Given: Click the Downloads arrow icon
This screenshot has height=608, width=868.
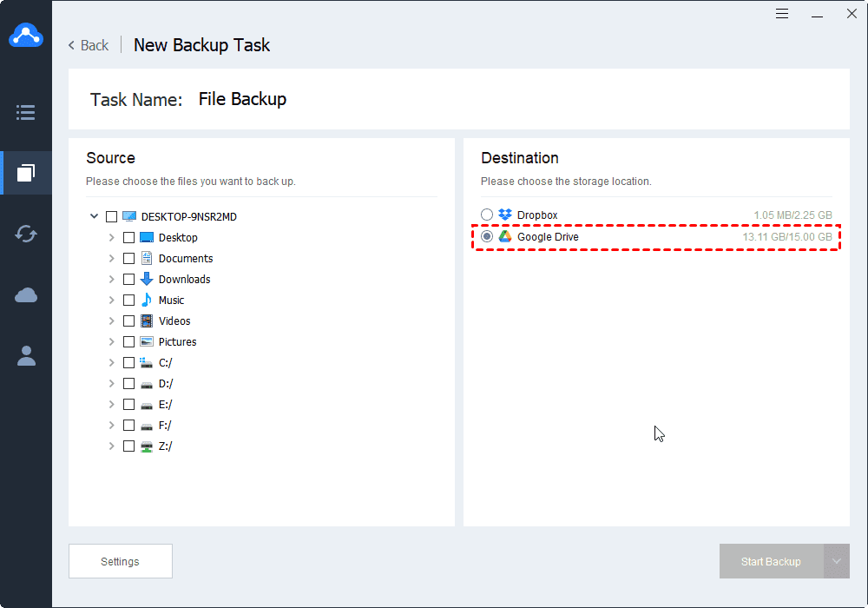Looking at the screenshot, I should [147, 279].
